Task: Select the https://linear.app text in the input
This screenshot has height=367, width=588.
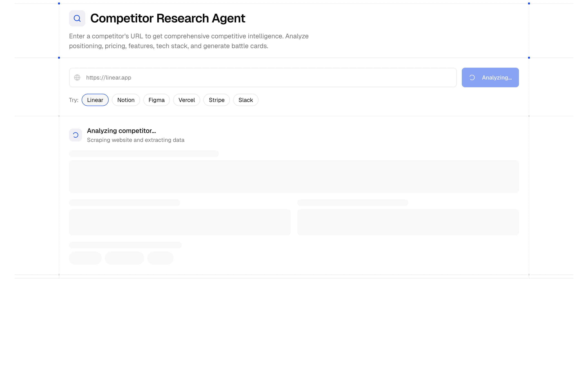Action: (x=108, y=77)
